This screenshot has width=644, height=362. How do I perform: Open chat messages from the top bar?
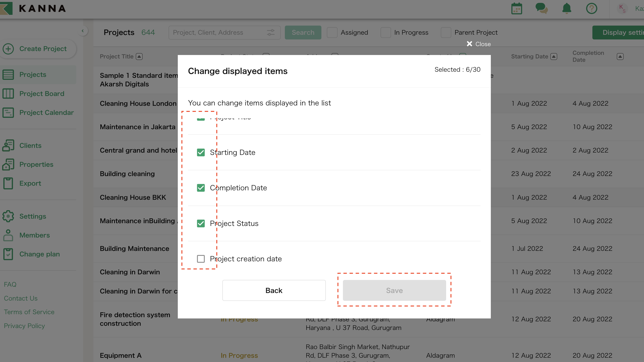(x=542, y=8)
